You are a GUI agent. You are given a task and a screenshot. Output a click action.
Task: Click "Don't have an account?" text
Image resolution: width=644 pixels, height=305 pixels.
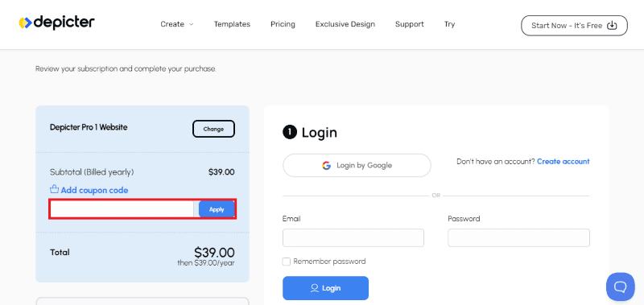[496, 161]
